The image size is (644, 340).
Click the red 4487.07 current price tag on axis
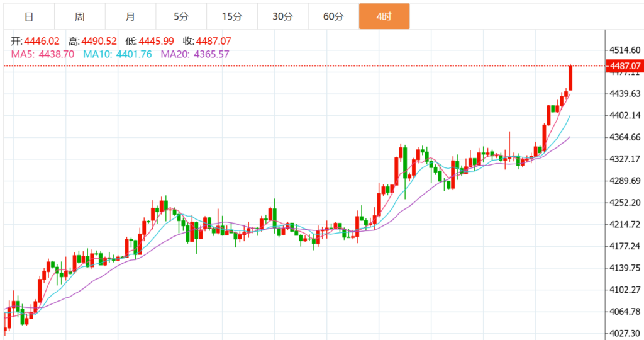[624, 66]
